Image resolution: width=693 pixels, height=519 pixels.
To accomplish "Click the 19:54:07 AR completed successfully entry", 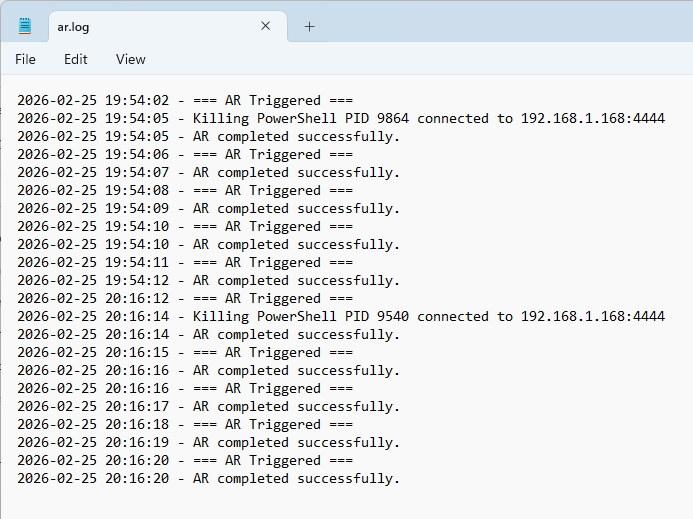I will tap(208, 172).
